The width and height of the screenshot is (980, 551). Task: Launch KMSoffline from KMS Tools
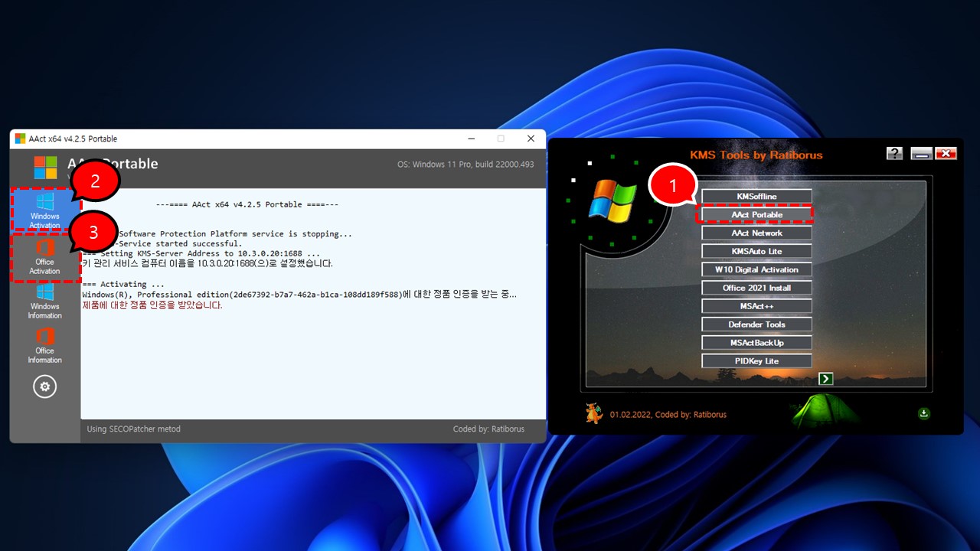tap(756, 197)
